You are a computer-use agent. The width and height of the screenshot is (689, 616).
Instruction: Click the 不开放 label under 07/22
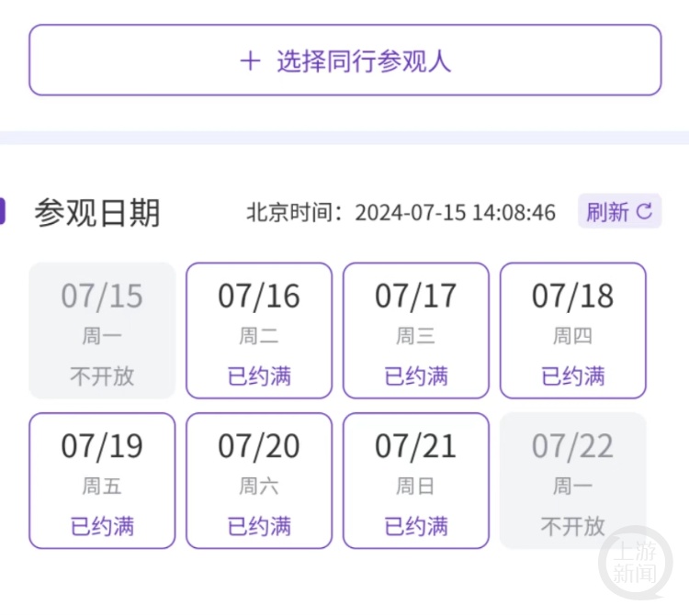tap(572, 526)
